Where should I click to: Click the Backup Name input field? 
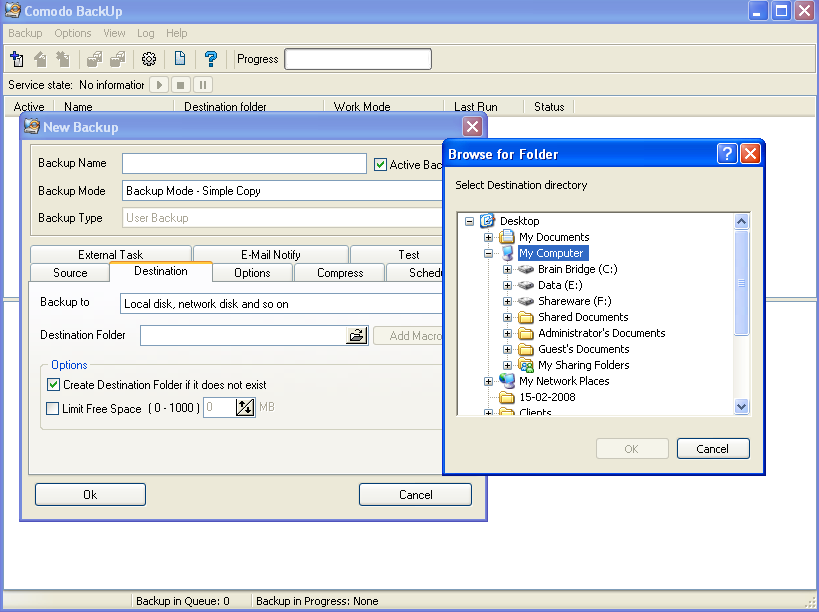244,164
